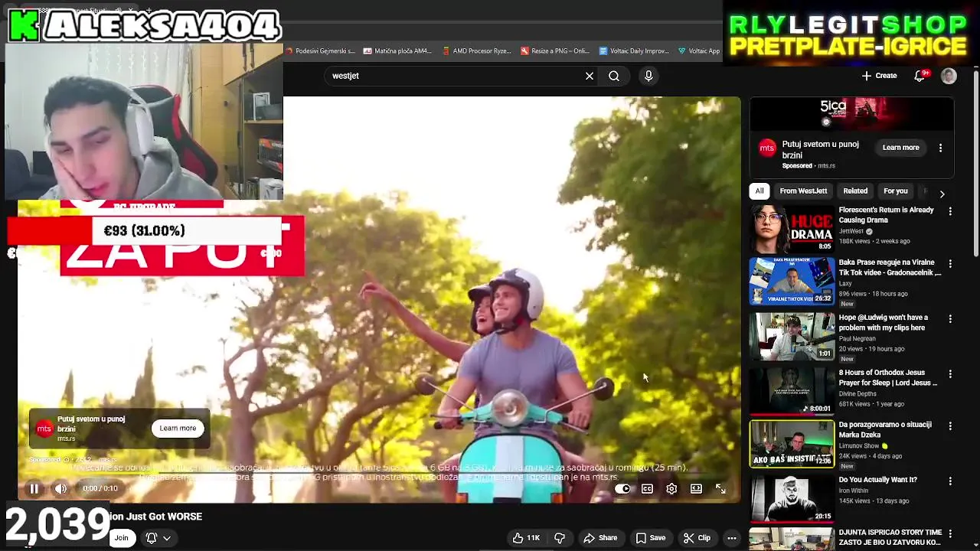The height and width of the screenshot is (551, 980).
Task: Show more filter chips with right arrow
Action: tap(942, 194)
